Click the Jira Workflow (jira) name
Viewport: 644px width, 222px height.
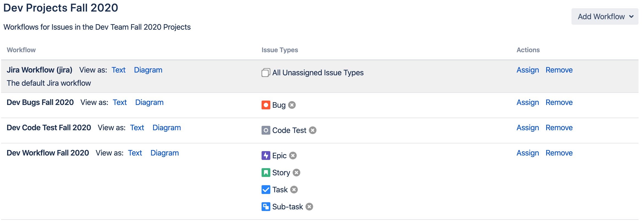coord(40,70)
